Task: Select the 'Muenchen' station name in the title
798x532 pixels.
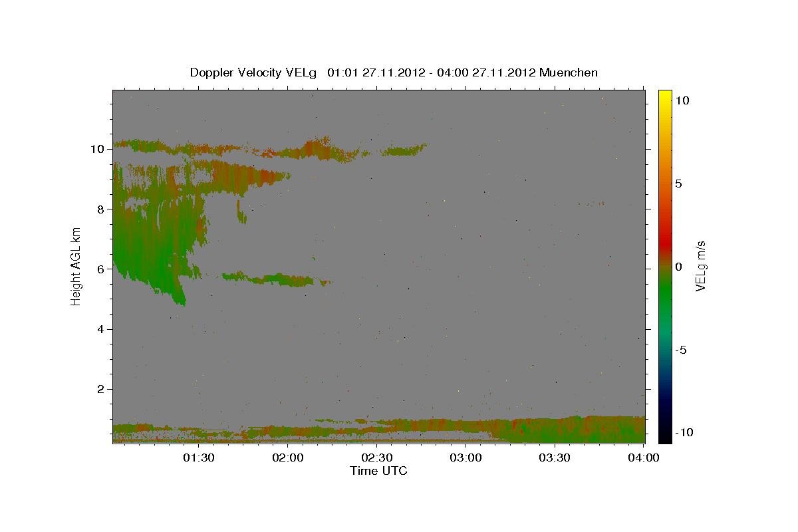Action: point(569,72)
